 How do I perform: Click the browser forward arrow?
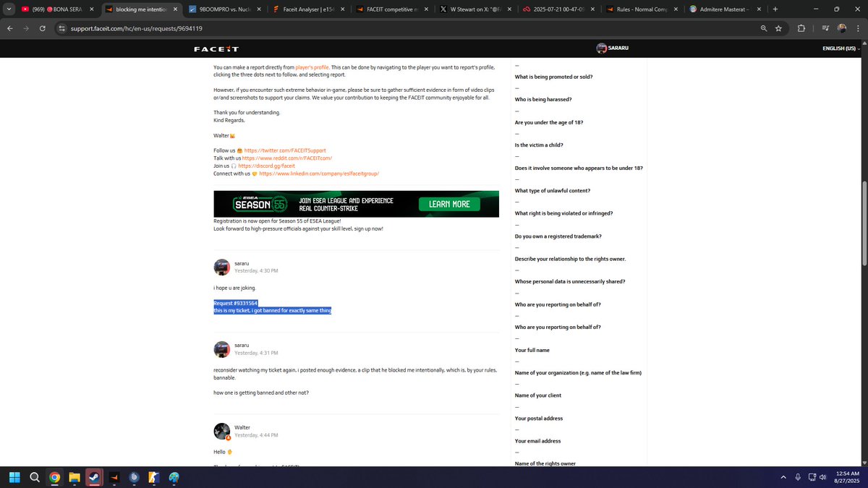click(x=26, y=28)
